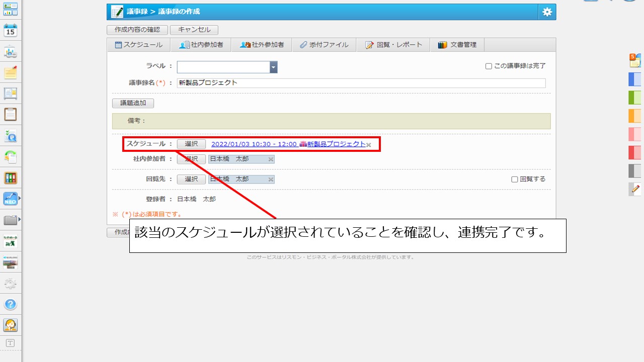The width and height of the screenshot is (644, 362).
Task: Open the bookshelf binders icon in sidebar
Action: [11, 177]
